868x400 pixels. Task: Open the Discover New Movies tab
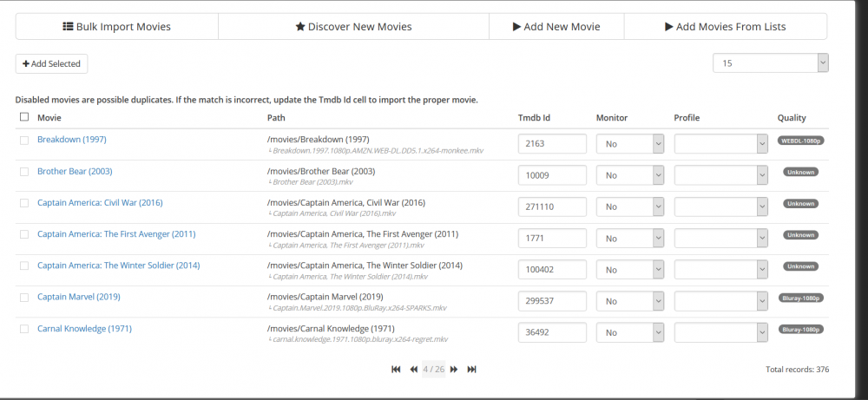coord(354,27)
